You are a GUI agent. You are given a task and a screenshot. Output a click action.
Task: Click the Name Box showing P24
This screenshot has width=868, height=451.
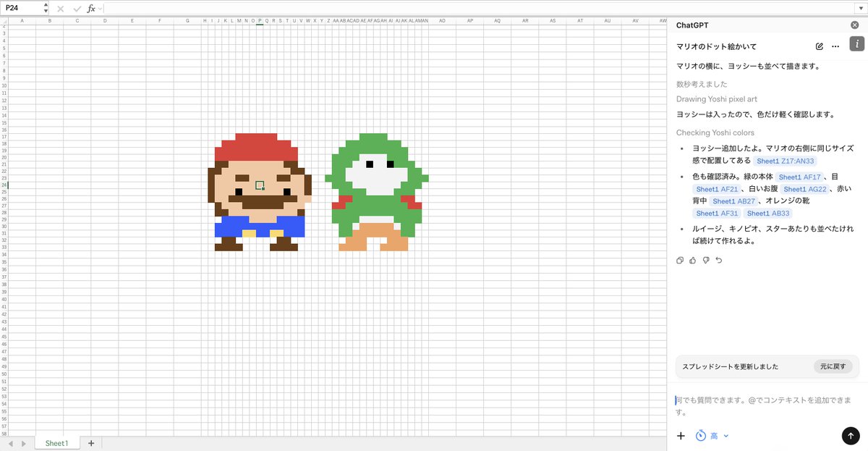click(x=22, y=8)
